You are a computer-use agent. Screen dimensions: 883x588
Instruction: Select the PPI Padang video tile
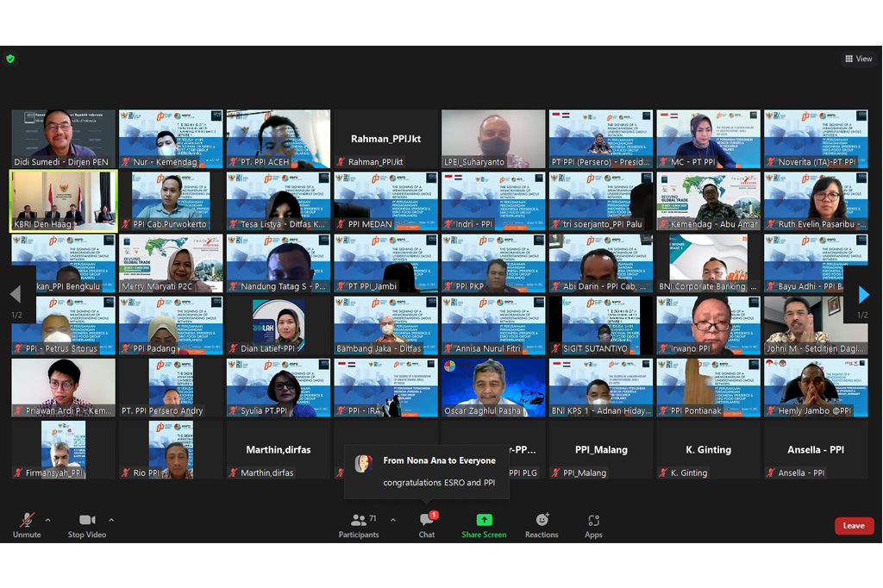coord(171,326)
